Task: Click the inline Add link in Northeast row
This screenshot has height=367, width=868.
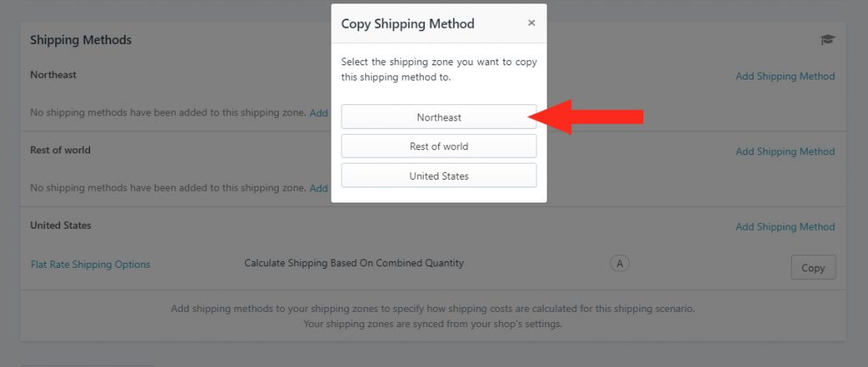Action: pos(319,113)
